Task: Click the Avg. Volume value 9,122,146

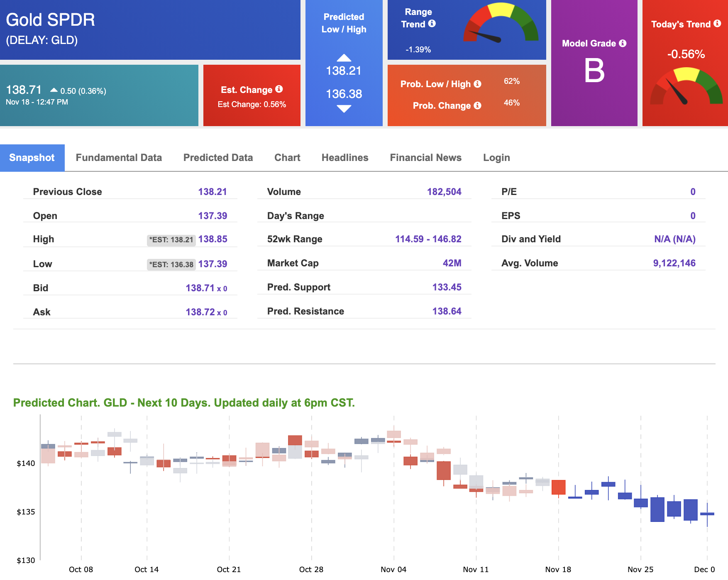Action: (674, 263)
